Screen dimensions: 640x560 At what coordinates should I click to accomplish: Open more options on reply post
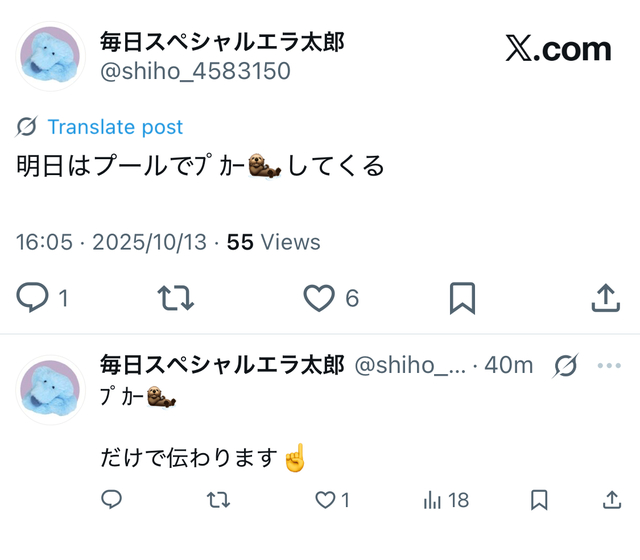[x=609, y=366]
